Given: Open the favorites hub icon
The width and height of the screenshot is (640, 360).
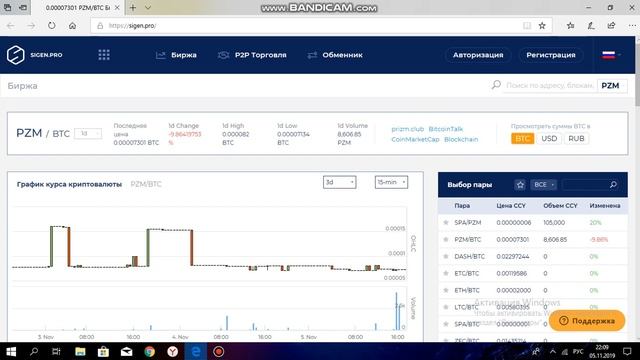Looking at the screenshot, I should point(571,26).
